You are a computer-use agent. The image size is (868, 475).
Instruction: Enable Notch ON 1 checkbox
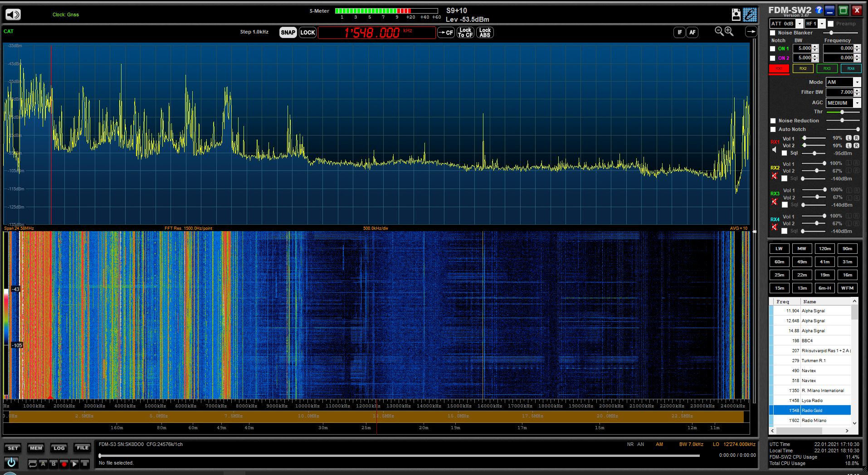[x=773, y=48]
